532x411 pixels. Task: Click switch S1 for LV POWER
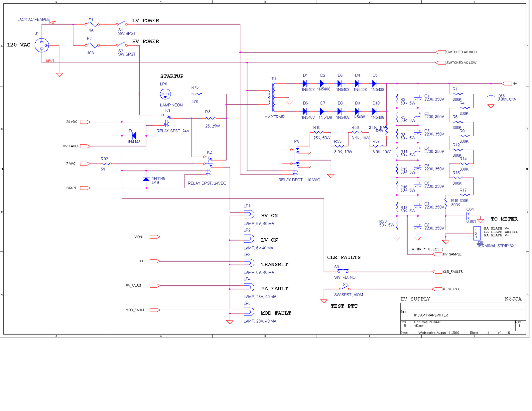[x=122, y=24]
